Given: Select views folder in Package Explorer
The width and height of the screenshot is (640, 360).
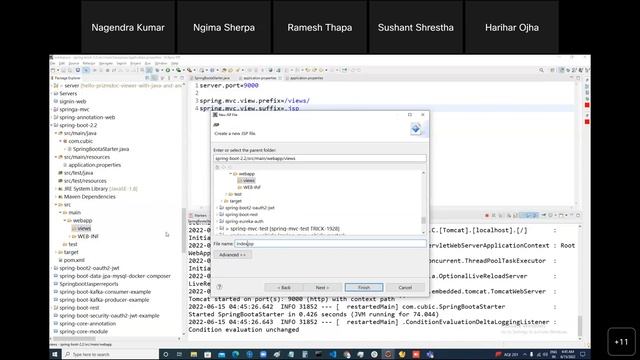Looking at the screenshot, I should (84, 229).
